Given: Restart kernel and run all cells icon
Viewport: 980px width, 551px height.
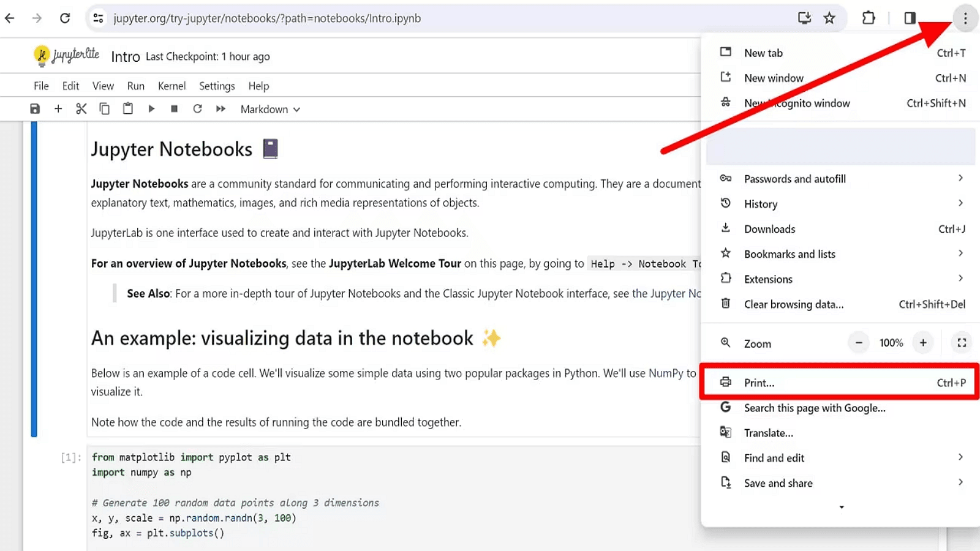Looking at the screenshot, I should (x=221, y=109).
